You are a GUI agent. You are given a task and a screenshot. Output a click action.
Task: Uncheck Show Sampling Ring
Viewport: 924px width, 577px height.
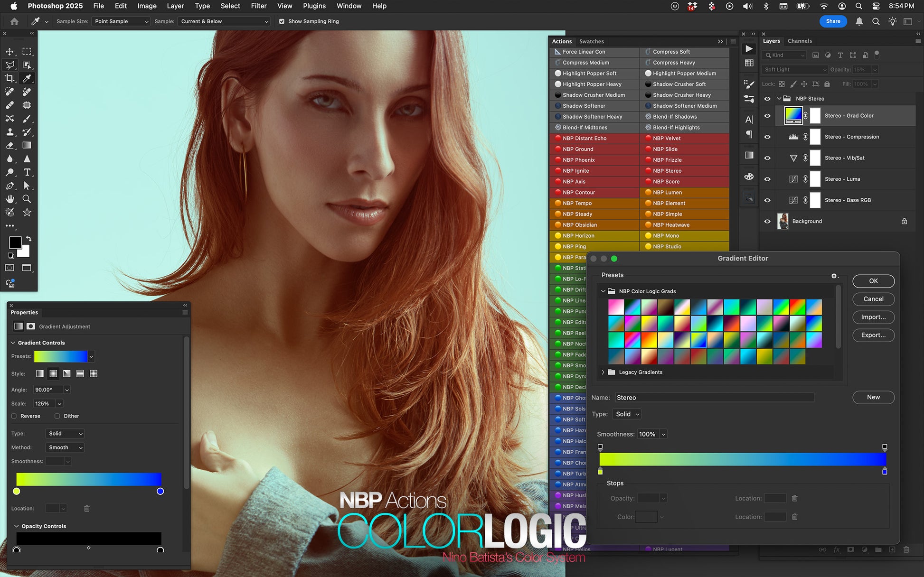point(282,21)
